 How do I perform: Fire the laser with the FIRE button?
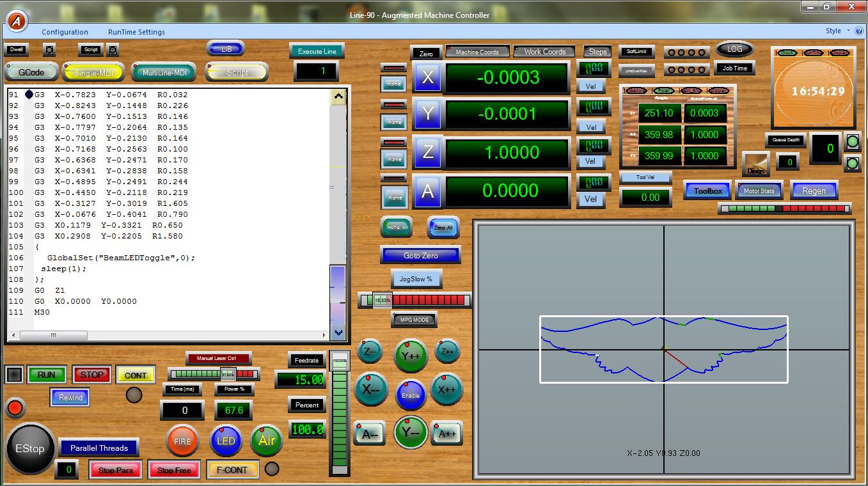182,441
